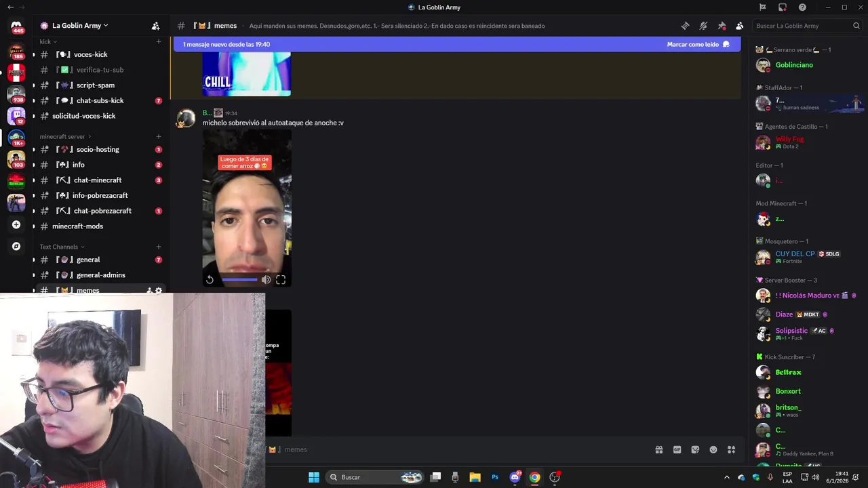The image size is (868, 488).
Task: Open the sticker picker
Action: click(x=695, y=449)
